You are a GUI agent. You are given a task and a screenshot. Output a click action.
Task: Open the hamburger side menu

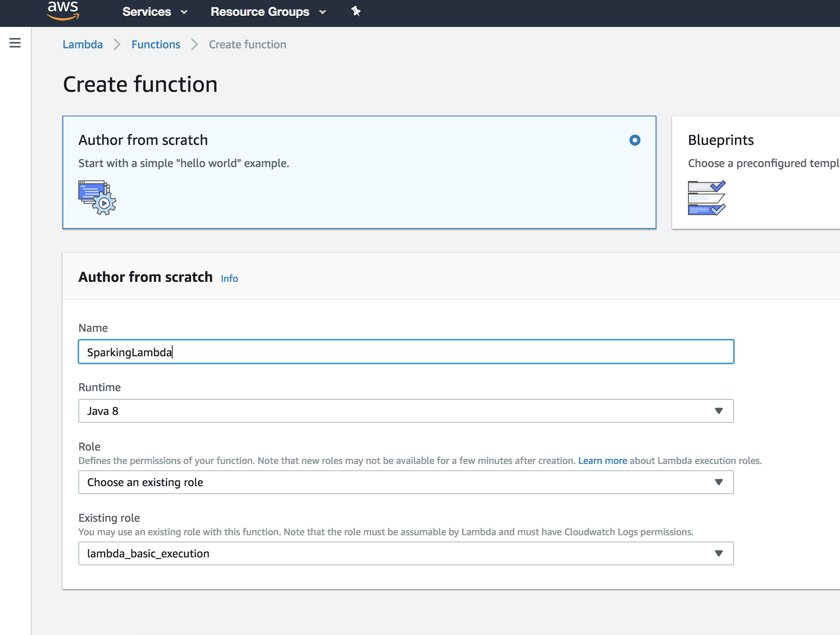pos(15,43)
